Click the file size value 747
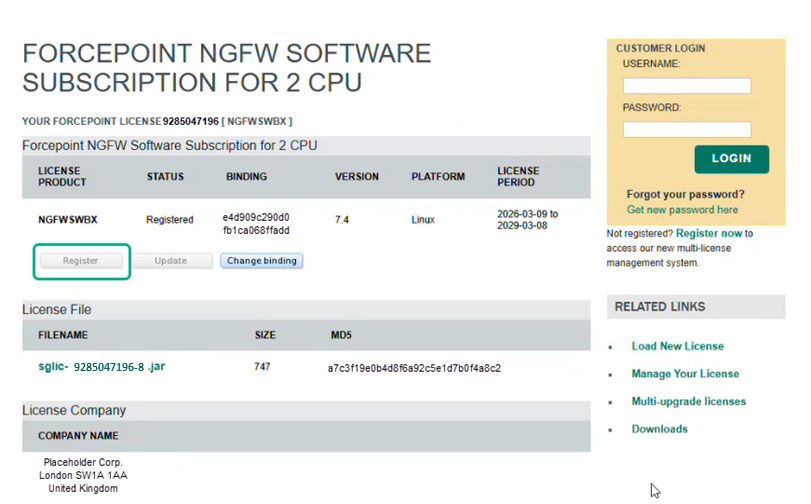Screen dimensions: 811x504 (x=262, y=366)
